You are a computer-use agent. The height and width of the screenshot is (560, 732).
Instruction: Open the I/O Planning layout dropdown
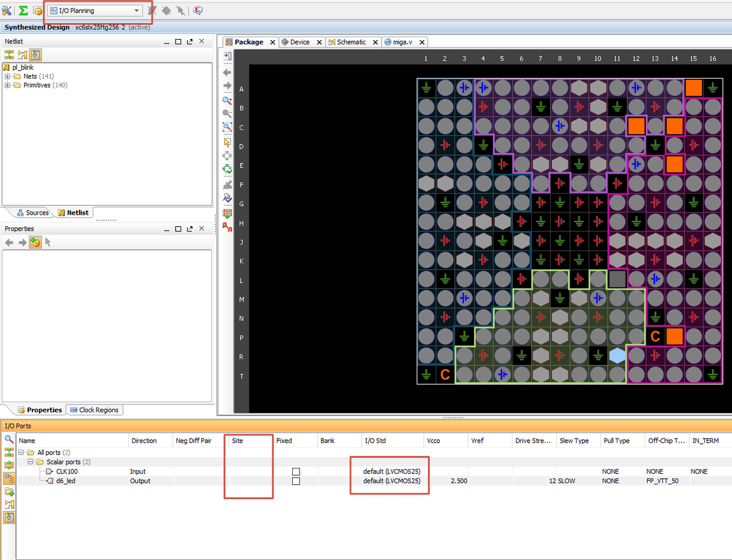95,10
